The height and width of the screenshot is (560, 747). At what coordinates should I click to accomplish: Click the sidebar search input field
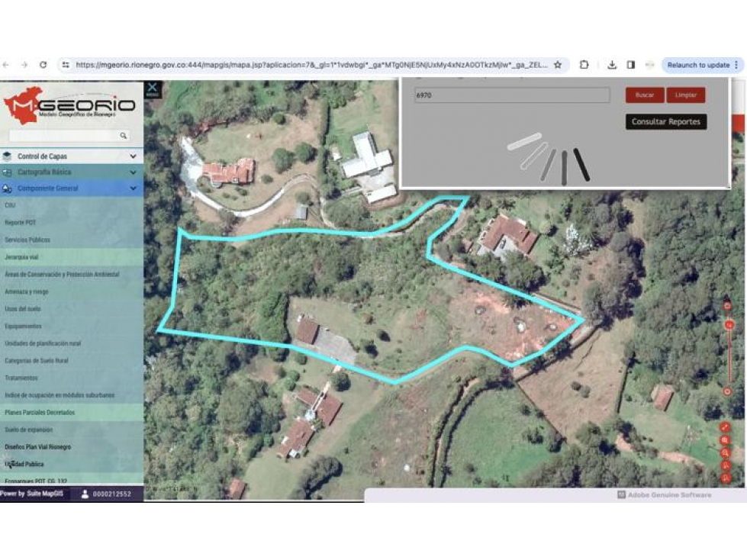point(64,136)
